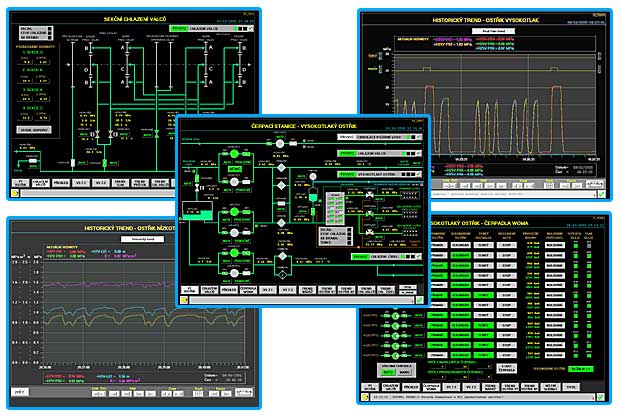The height and width of the screenshot is (415, 620).
Task: Click the PROVOZ indicator in the Sekční chlazení válců window
Action: pyautogui.click(x=179, y=30)
